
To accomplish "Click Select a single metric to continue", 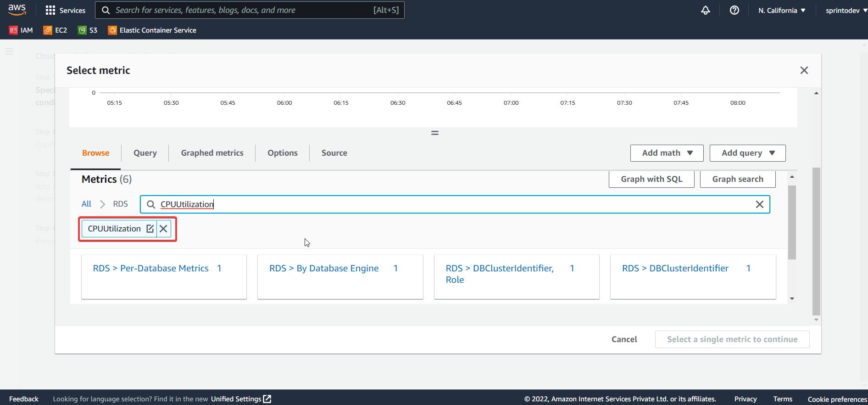I will tap(732, 339).
